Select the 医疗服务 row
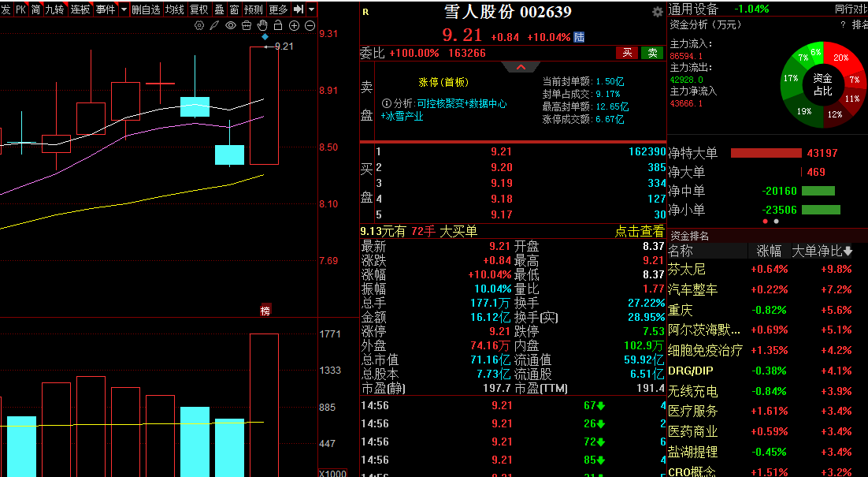The width and height of the screenshot is (868, 477). click(x=767, y=411)
